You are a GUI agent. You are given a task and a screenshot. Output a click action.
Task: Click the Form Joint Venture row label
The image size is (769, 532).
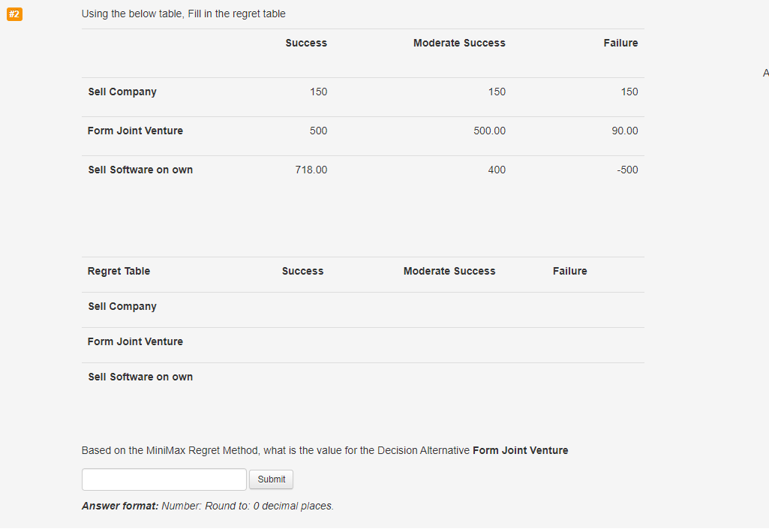tap(135, 131)
